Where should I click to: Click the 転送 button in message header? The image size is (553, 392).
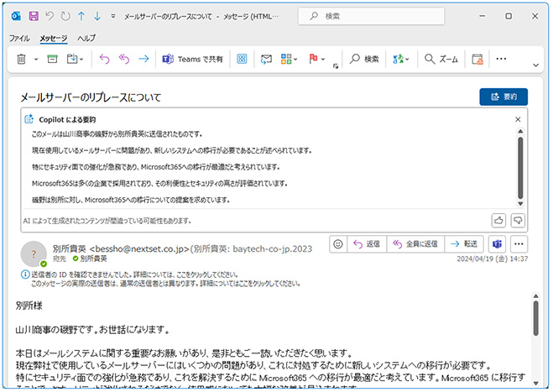coord(464,243)
